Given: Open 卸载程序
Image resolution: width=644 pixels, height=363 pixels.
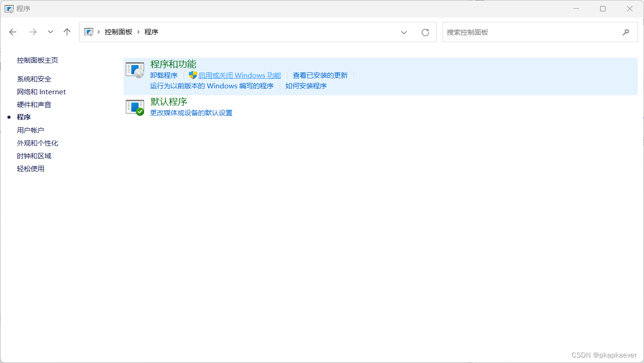Looking at the screenshot, I should coord(164,75).
